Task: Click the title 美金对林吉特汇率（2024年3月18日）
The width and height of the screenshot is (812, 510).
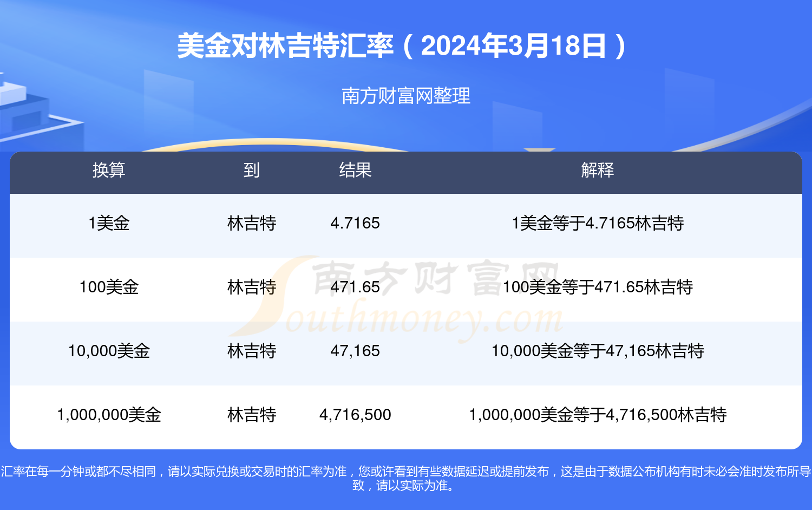Action: coord(401,46)
